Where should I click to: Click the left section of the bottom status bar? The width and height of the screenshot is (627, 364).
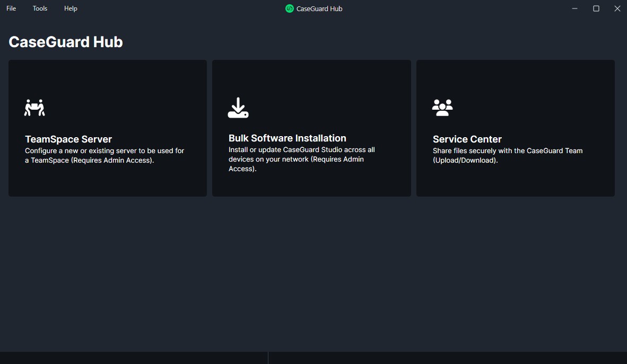point(133,358)
